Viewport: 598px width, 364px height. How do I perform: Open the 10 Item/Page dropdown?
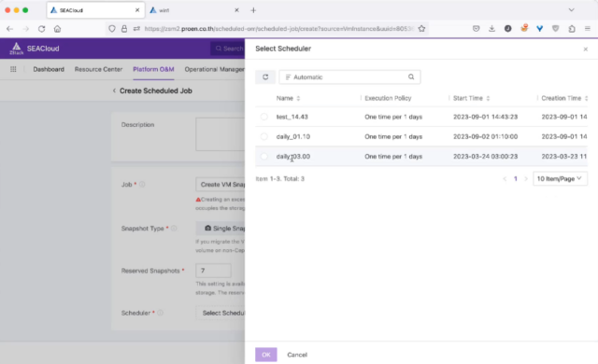click(560, 178)
